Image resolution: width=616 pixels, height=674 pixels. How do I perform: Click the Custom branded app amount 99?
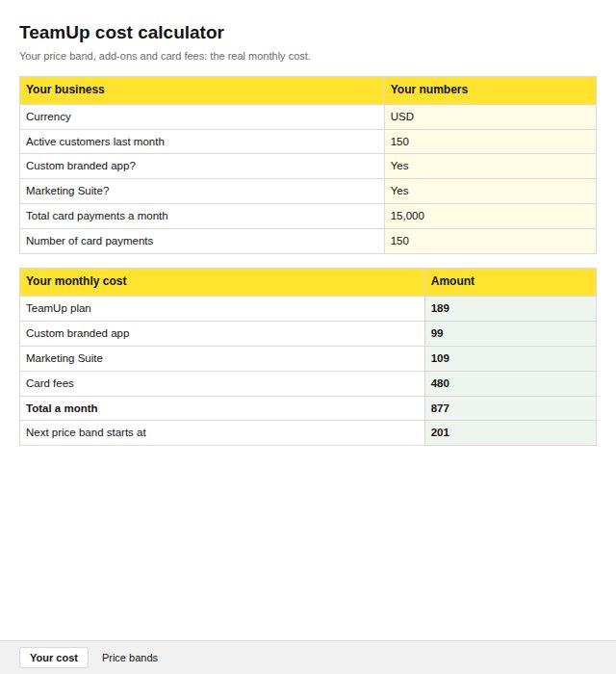click(x=510, y=333)
